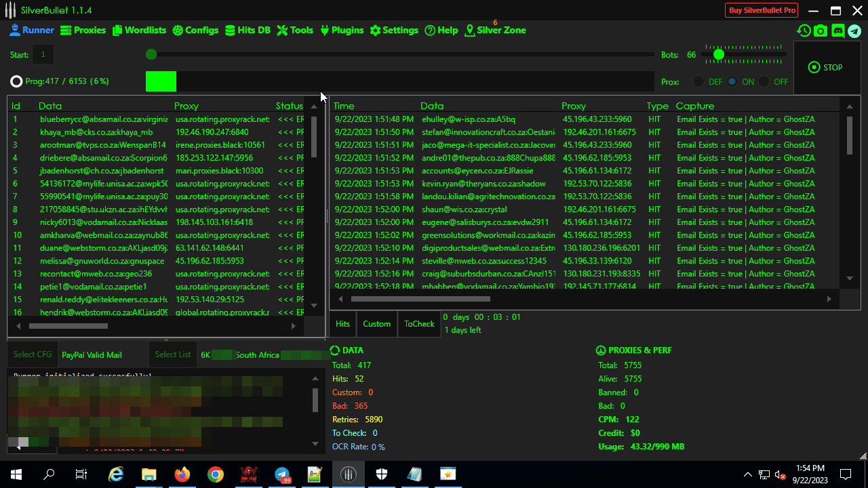Show the Custom tab
The height and width of the screenshot is (488, 868).
click(377, 324)
